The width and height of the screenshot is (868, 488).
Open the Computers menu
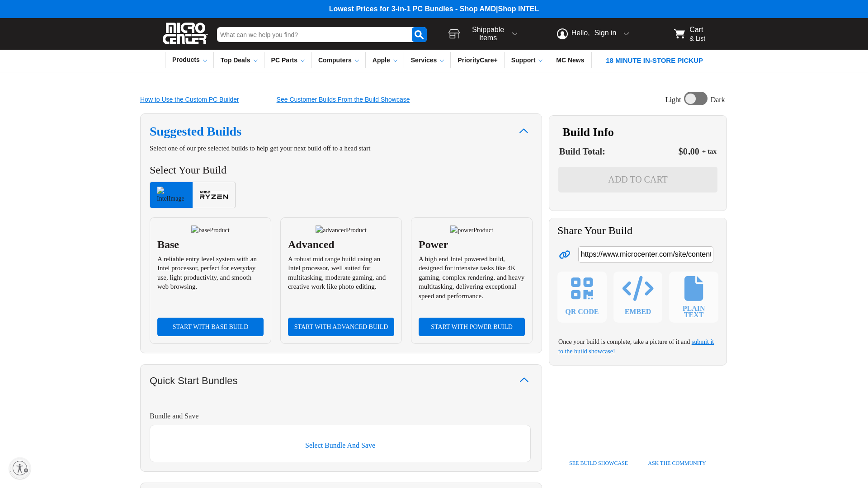click(x=338, y=60)
